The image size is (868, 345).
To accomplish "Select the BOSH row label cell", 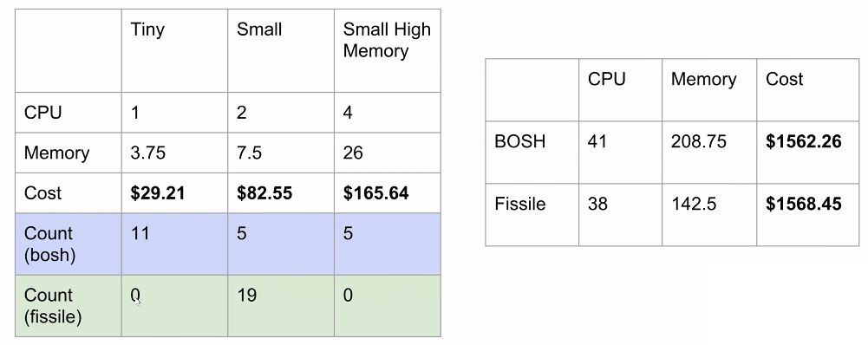I will tap(532, 153).
